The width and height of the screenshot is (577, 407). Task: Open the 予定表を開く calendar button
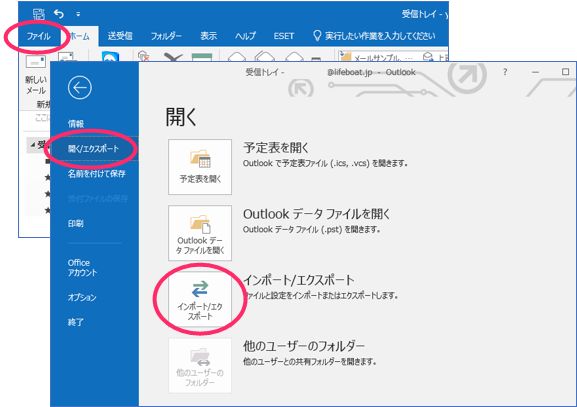coord(200,167)
